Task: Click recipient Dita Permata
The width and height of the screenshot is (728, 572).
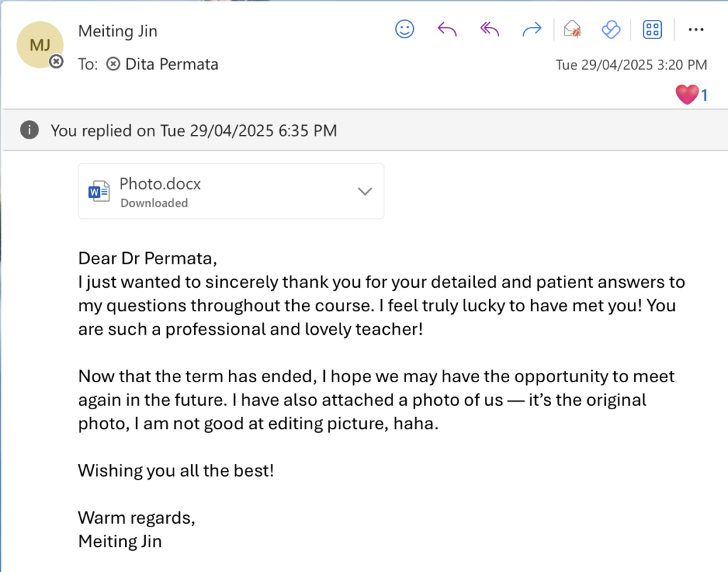Action: tap(171, 64)
